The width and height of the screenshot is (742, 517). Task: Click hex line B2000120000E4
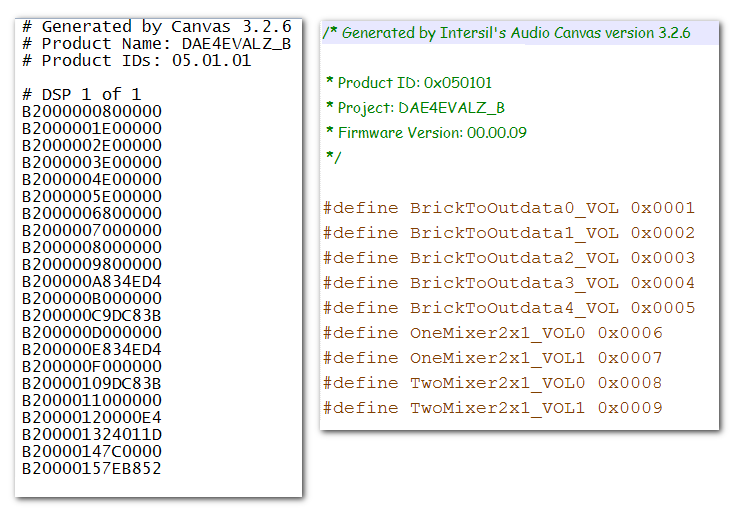click(91, 417)
